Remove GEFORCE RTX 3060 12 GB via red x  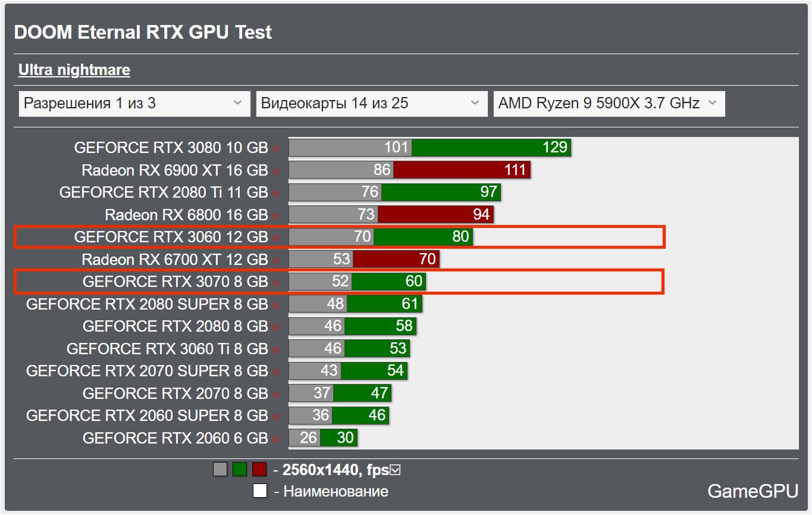coord(277,238)
